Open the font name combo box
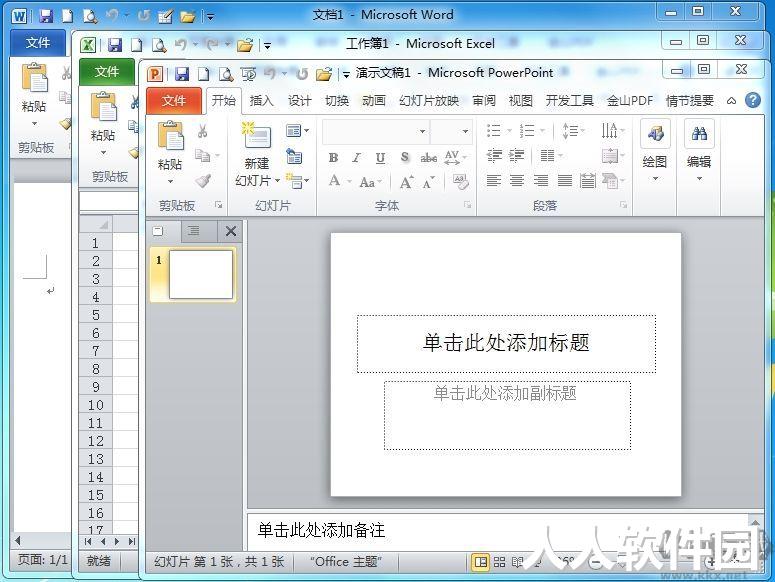775x582 pixels. point(376,131)
